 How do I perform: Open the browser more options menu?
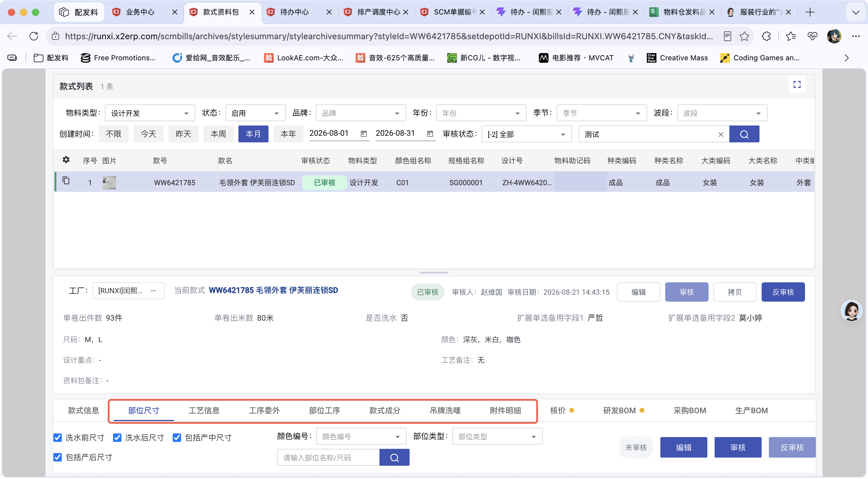[x=856, y=36]
